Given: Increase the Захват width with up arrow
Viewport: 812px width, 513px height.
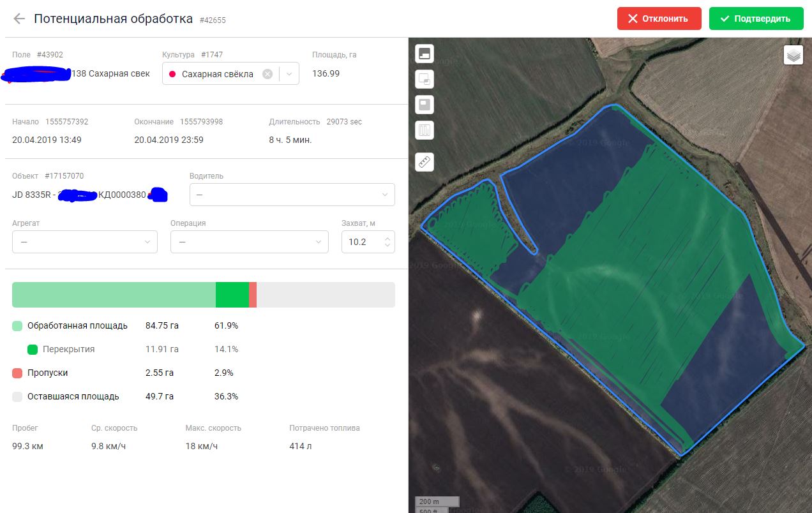Looking at the screenshot, I should point(387,238).
